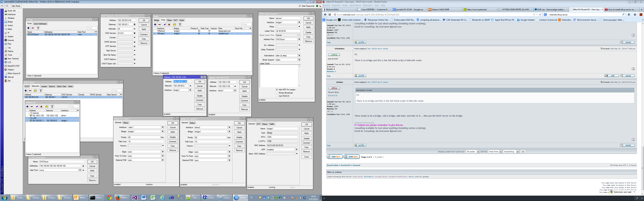Click the red minus in Address List toolbar
Viewport: 644px width, 201px height.
tap(32, 107)
